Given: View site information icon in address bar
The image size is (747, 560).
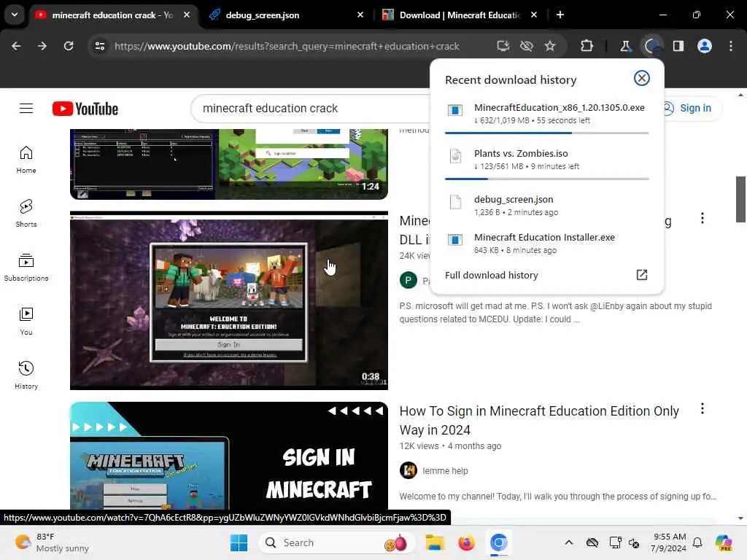Looking at the screenshot, I should tap(99, 46).
